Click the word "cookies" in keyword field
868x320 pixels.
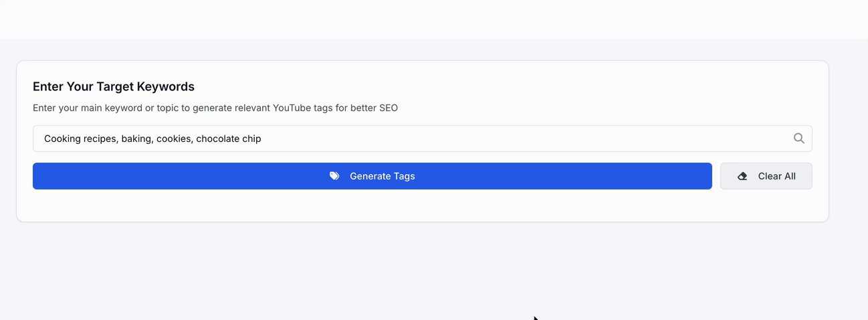coord(173,139)
